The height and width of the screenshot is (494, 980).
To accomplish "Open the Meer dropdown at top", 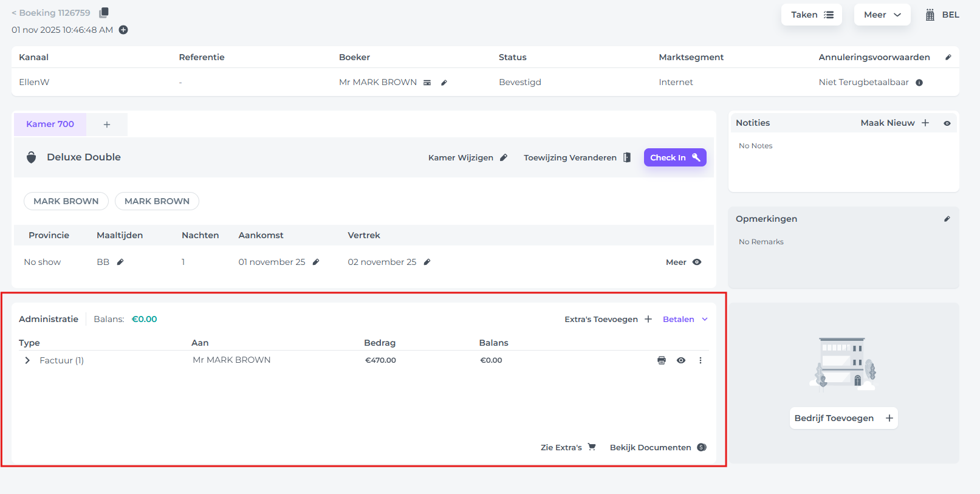I will pos(882,15).
